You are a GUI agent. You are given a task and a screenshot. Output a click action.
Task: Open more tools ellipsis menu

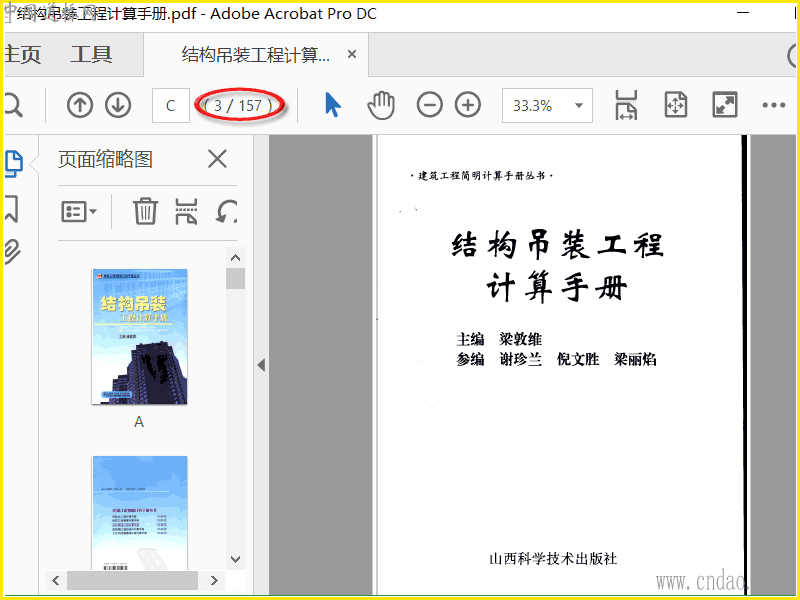pos(773,105)
